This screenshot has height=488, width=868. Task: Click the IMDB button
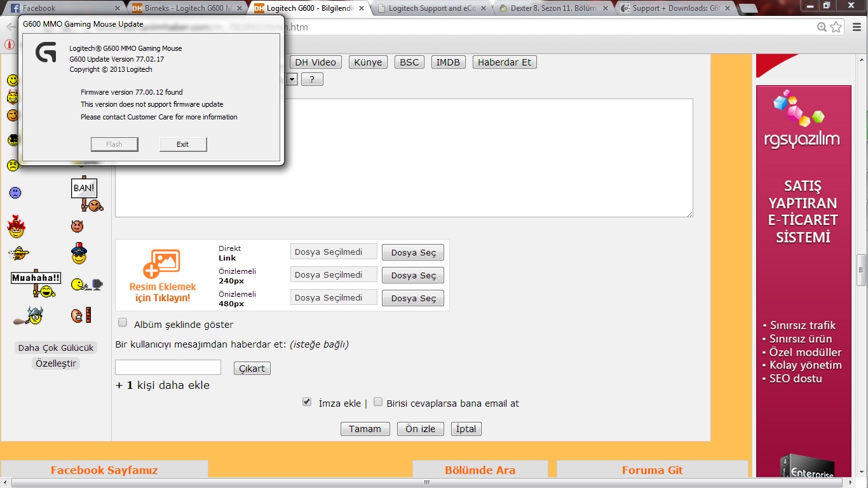[x=449, y=62]
